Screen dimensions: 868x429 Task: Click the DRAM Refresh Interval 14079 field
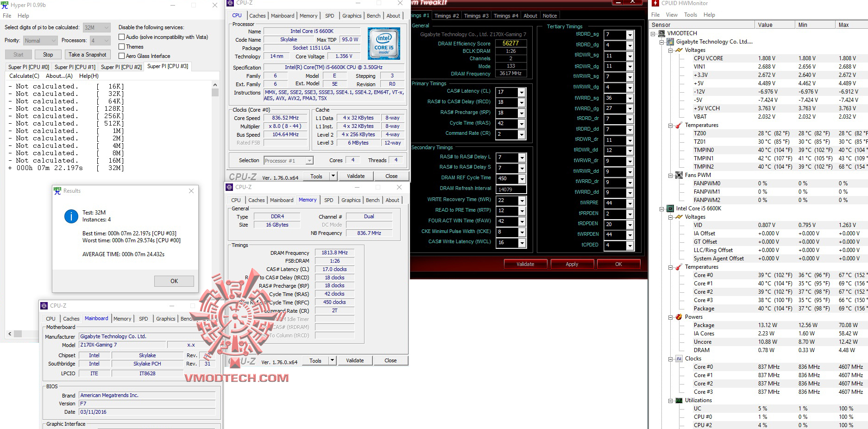coord(511,189)
